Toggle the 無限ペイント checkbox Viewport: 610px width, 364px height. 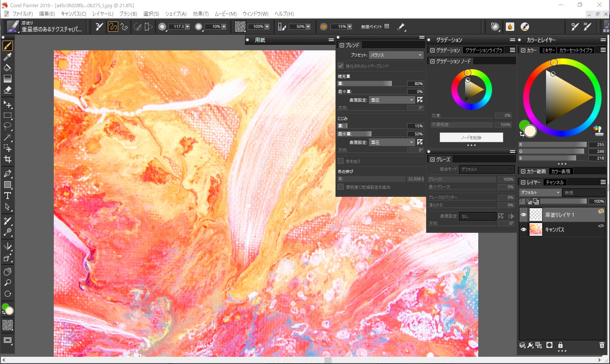coord(387,26)
